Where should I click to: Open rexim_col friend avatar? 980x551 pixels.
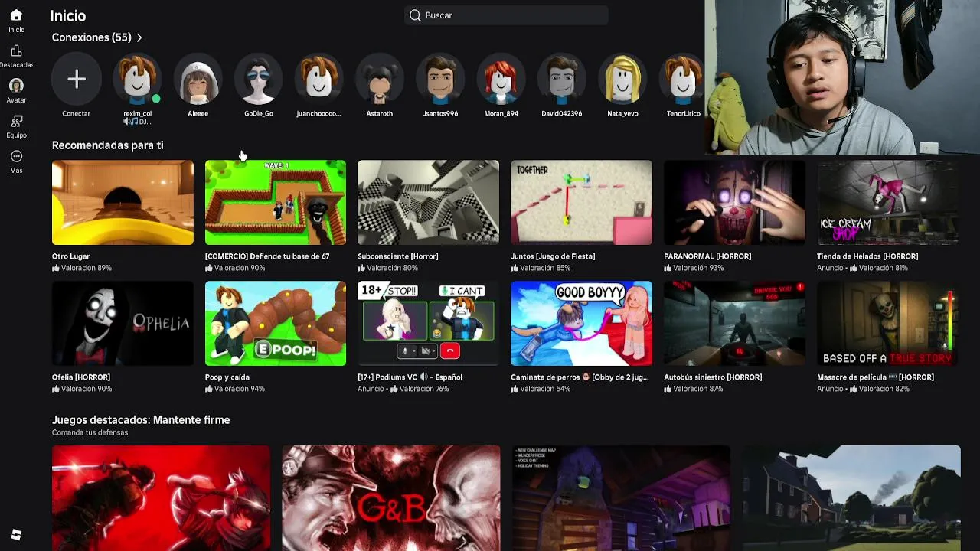[137, 80]
